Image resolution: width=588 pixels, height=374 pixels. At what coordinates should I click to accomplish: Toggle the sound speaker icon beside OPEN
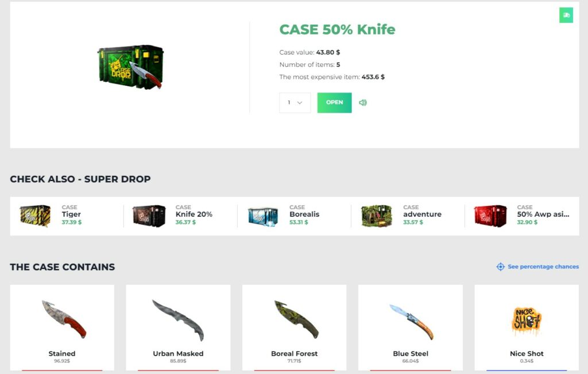point(363,102)
